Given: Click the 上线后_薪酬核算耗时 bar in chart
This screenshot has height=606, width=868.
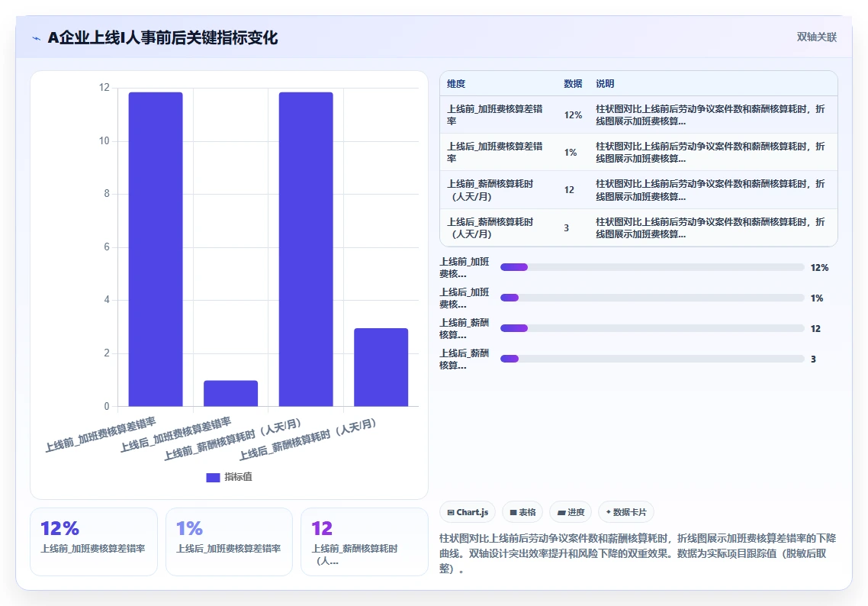Looking at the screenshot, I should (x=381, y=367).
